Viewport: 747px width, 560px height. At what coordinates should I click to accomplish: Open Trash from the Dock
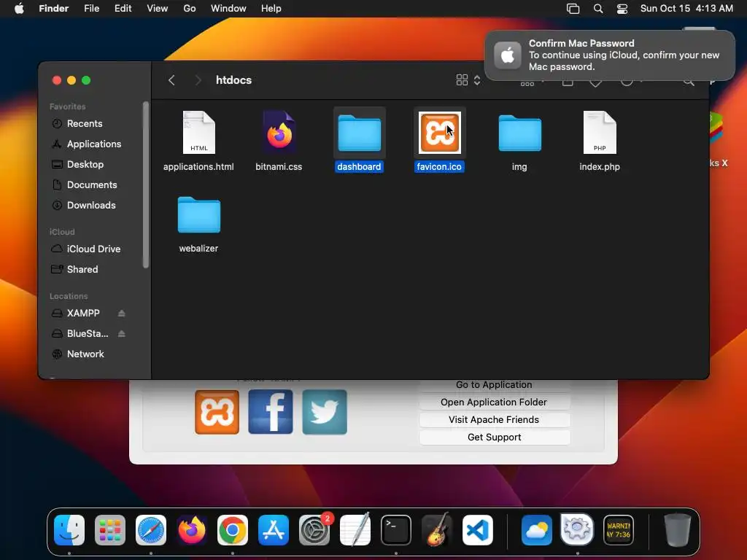(x=678, y=530)
